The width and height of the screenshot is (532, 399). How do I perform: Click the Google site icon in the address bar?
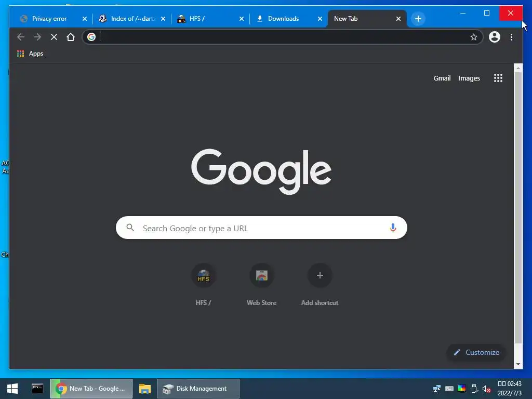[x=91, y=37]
